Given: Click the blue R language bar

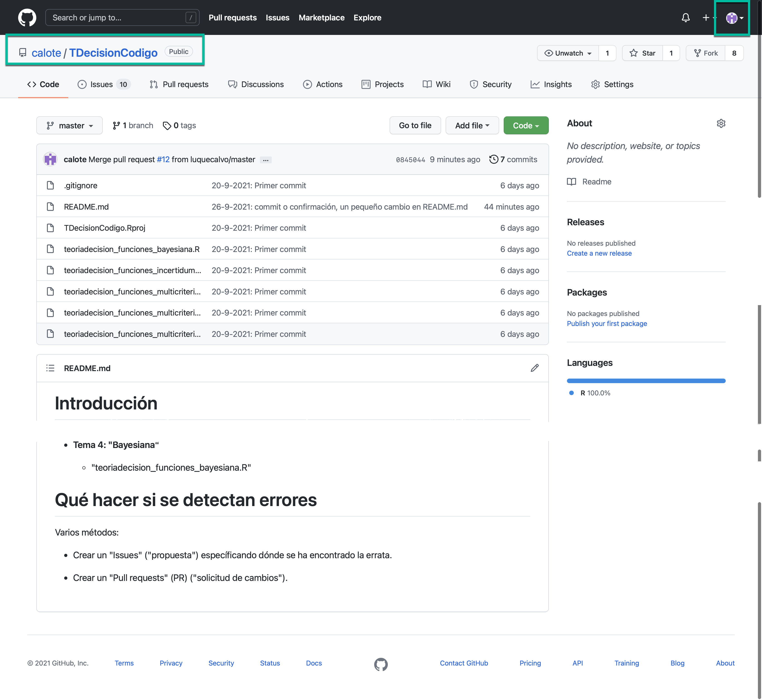Looking at the screenshot, I should tap(646, 381).
